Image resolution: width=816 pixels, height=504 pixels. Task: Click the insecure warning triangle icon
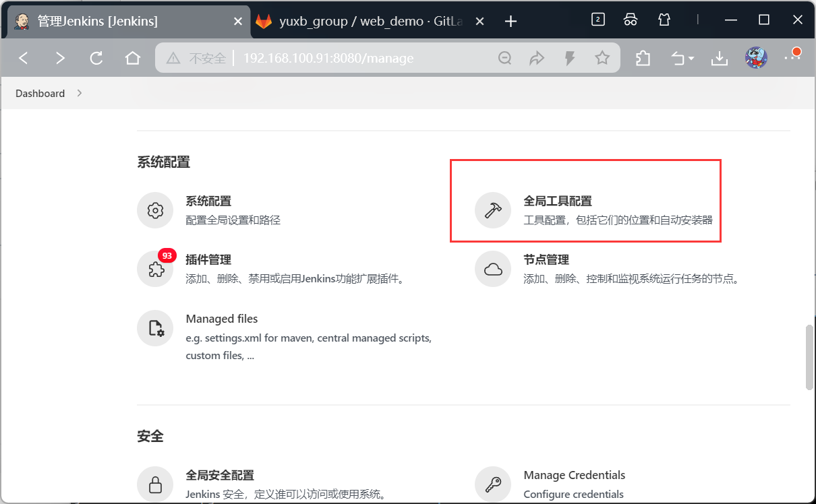point(173,59)
